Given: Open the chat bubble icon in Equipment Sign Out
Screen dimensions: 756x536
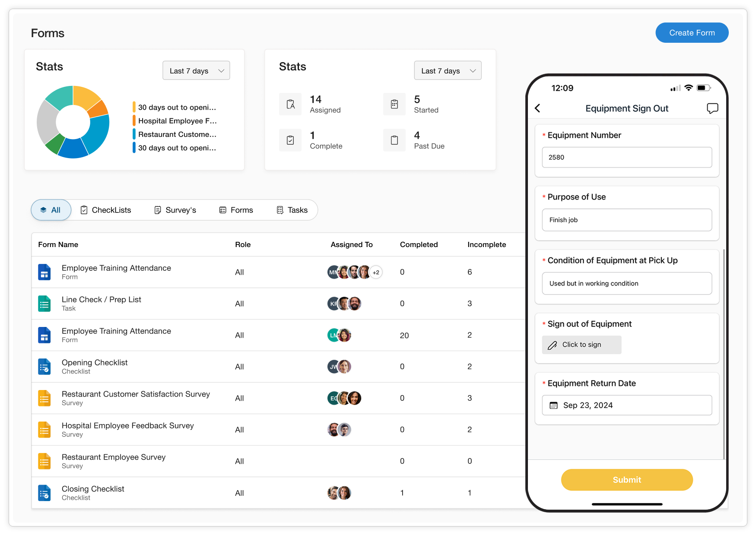Looking at the screenshot, I should pos(713,108).
